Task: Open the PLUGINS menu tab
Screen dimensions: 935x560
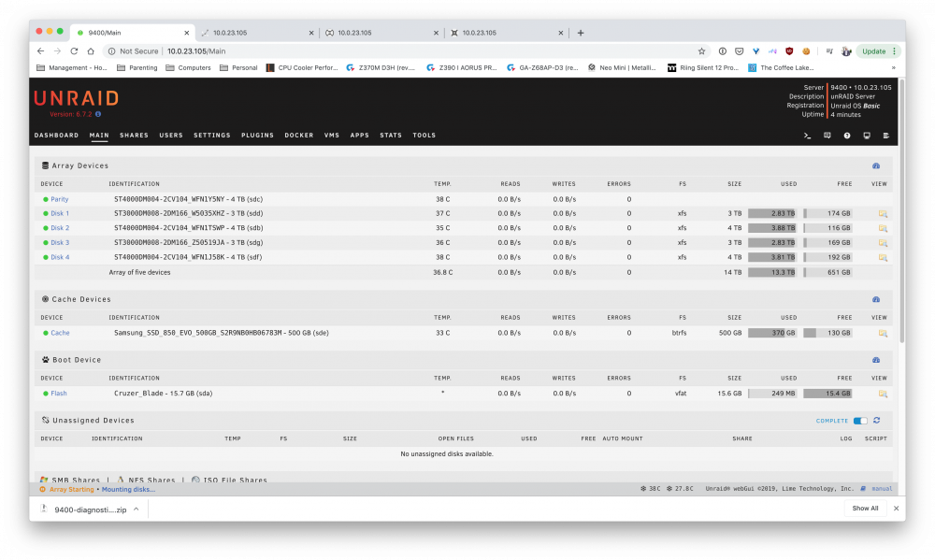Action: [258, 136]
